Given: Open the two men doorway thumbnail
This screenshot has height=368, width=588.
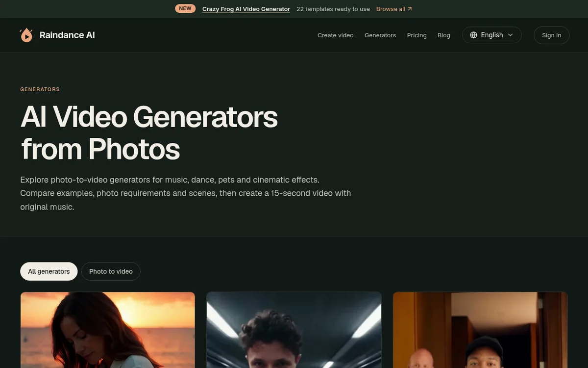Looking at the screenshot, I should (480, 330).
